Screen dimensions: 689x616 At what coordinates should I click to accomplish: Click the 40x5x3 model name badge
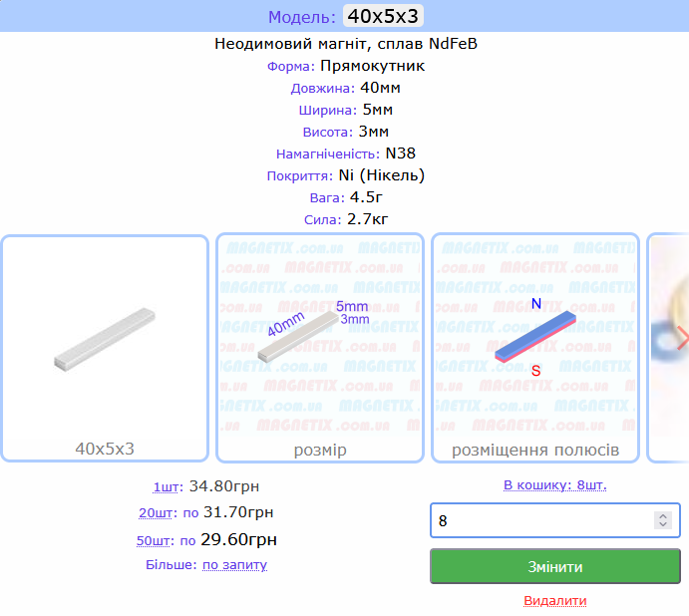[x=383, y=16]
